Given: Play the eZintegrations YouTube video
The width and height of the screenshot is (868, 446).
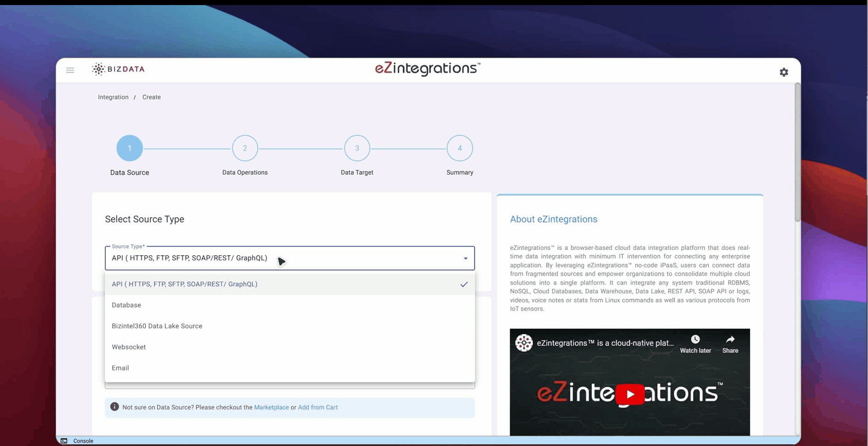Looking at the screenshot, I should coord(629,394).
